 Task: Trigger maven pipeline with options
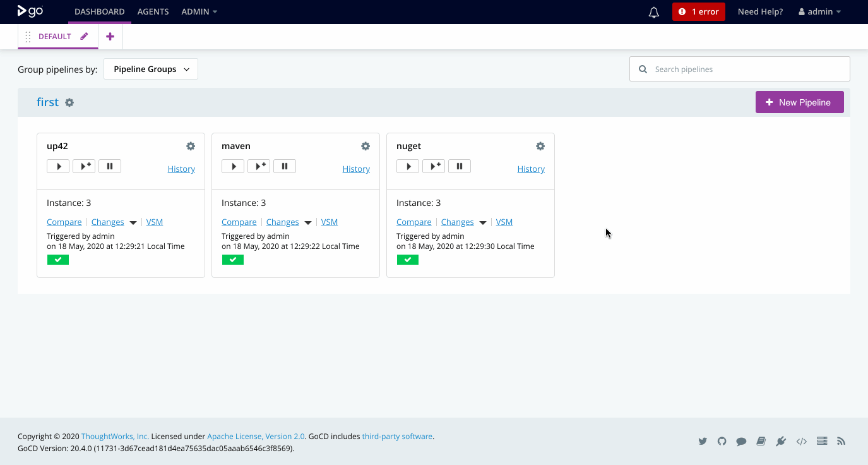click(x=259, y=166)
